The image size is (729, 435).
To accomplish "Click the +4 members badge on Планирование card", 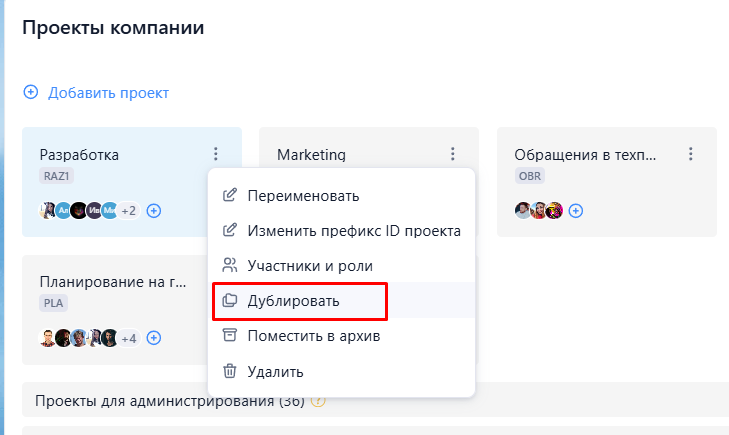I will pos(128,338).
